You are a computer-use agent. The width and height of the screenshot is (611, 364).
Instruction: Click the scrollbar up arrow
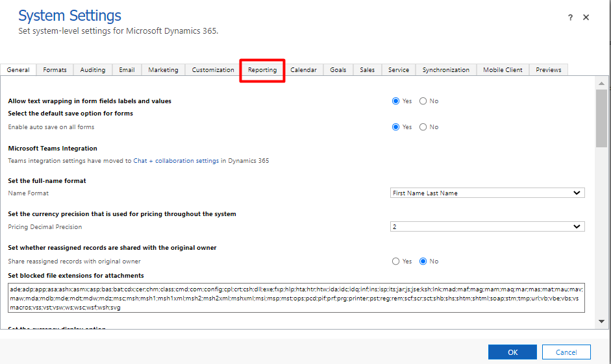coord(601,83)
